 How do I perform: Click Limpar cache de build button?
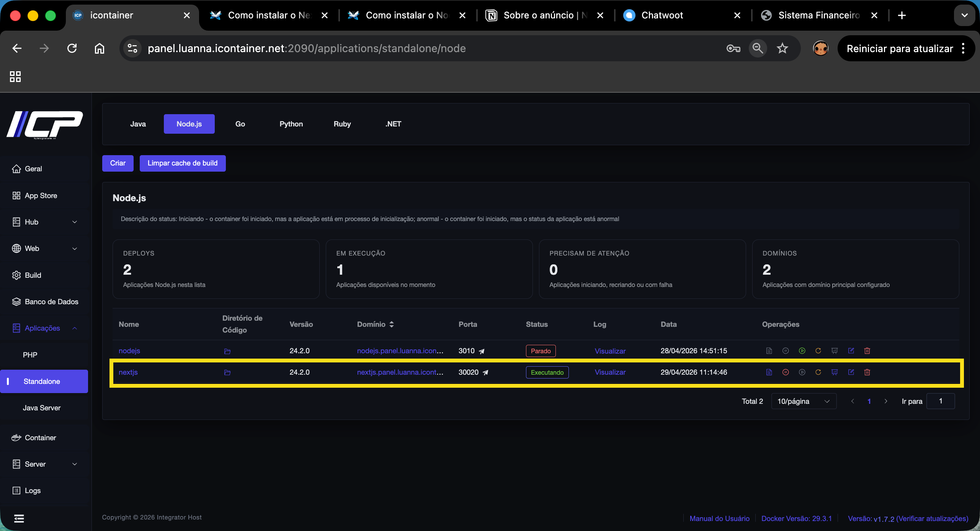click(183, 163)
